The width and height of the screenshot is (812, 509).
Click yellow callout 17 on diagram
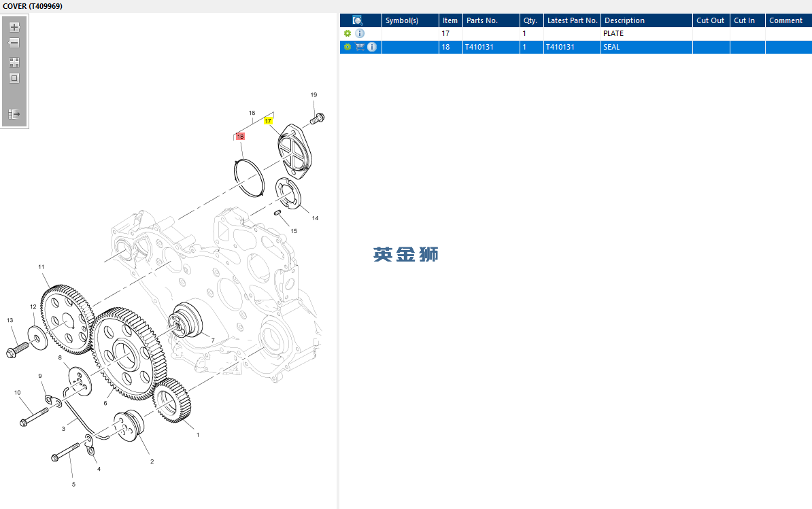click(268, 120)
